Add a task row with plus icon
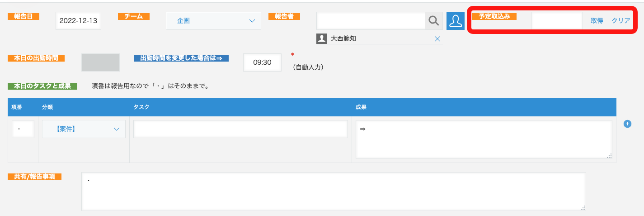The width and height of the screenshot is (644, 216). coord(627,124)
